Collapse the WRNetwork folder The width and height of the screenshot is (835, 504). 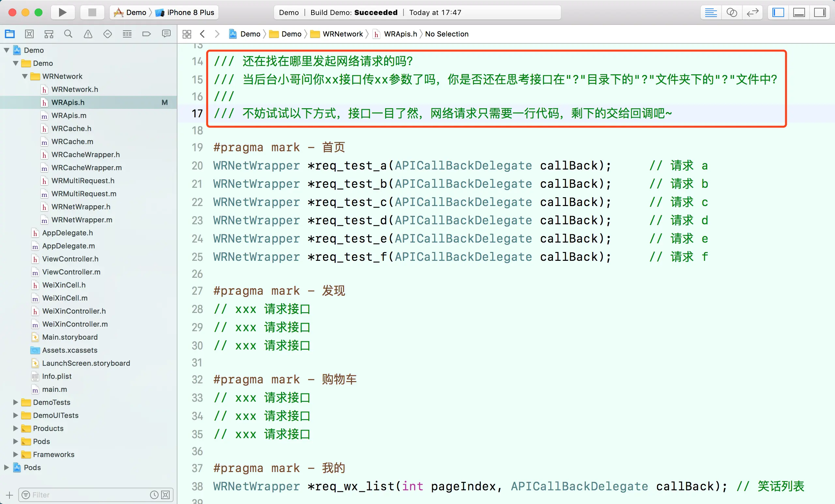(25, 76)
